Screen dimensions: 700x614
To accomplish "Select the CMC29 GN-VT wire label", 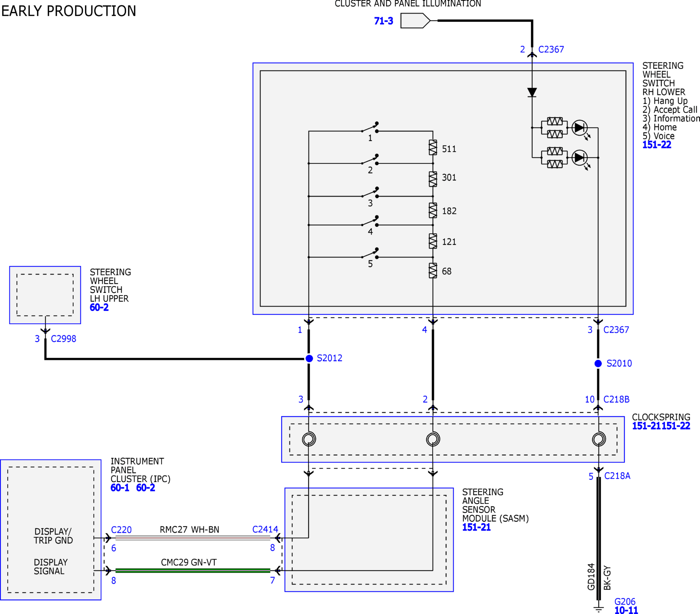I will [189, 562].
